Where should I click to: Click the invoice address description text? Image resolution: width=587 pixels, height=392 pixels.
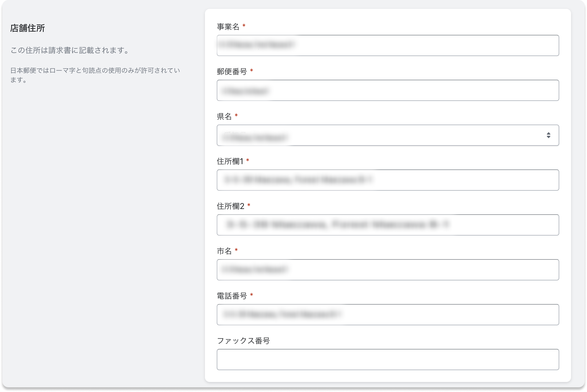coord(69,50)
